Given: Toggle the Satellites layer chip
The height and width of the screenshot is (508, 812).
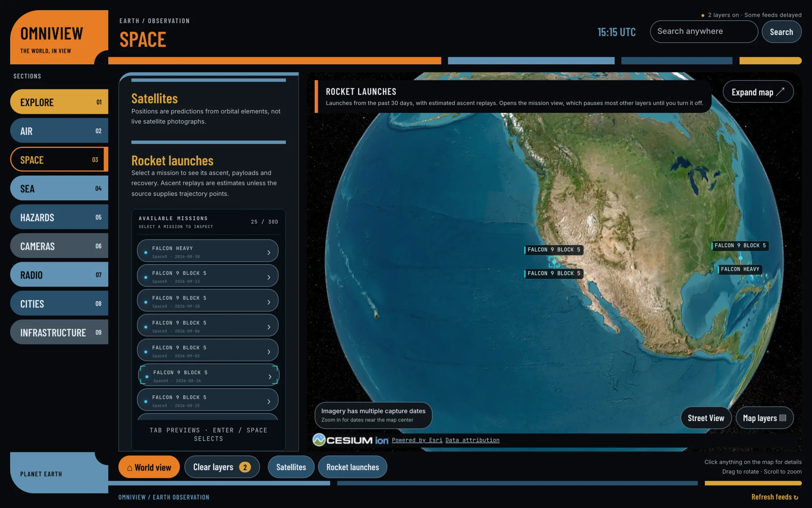Looking at the screenshot, I should 291,467.
